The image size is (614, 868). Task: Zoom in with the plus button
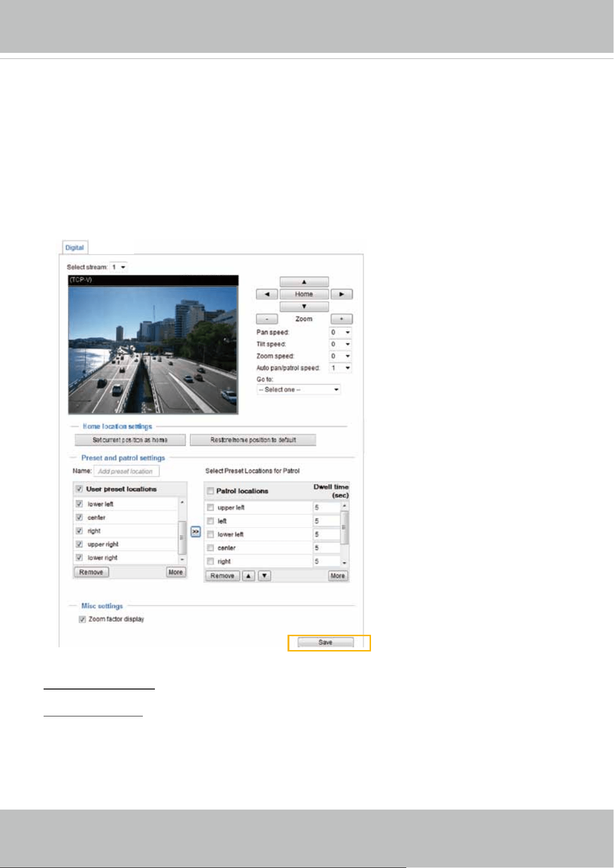[342, 319]
